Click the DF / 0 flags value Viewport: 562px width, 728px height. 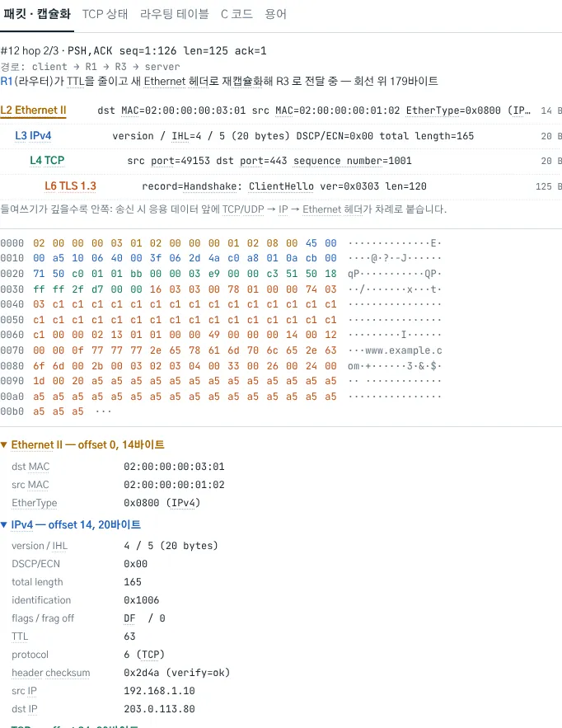coord(144,618)
